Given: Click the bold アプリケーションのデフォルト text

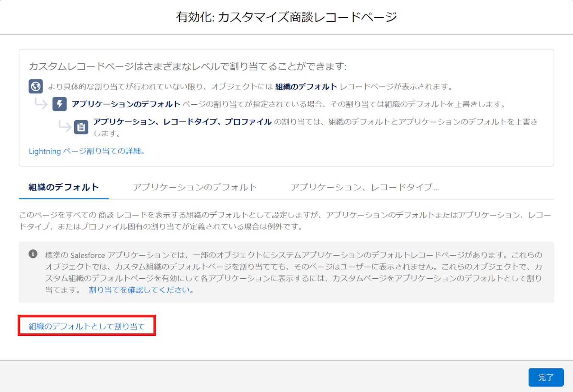Looking at the screenshot, I should coord(125,104).
